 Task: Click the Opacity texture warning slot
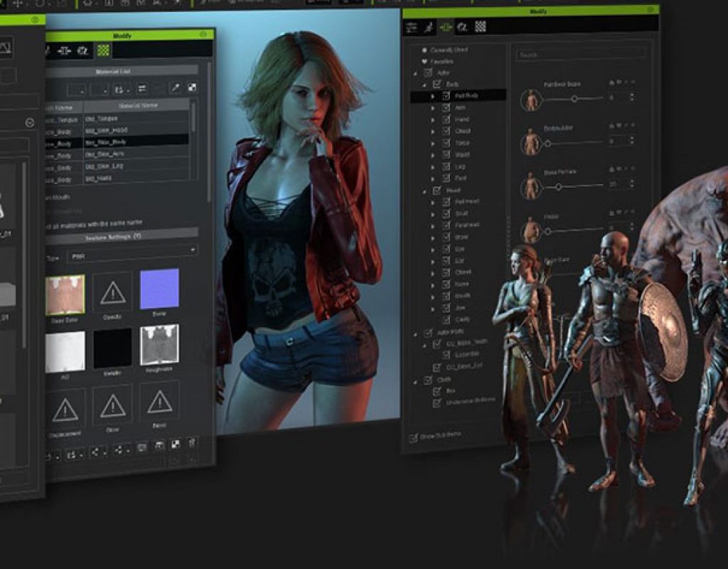[112, 292]
